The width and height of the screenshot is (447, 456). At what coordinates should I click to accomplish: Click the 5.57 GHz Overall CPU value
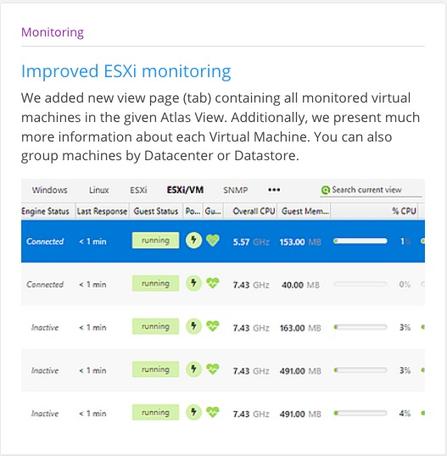tap(251, 242)
